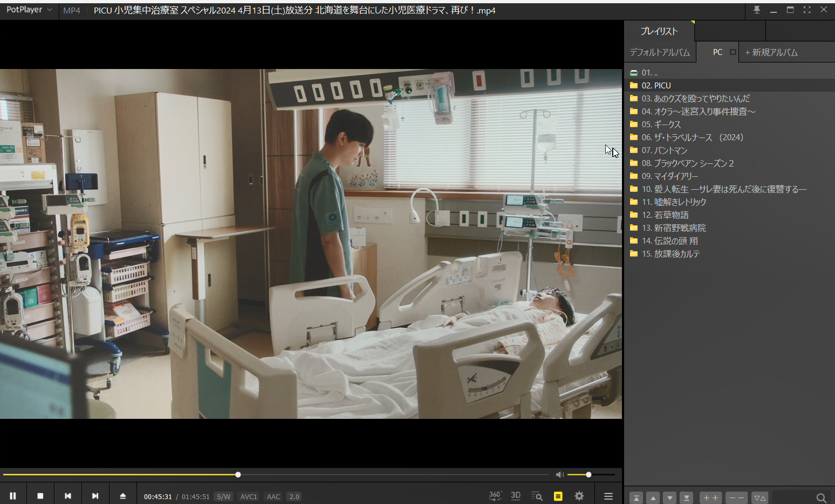Click the playlist add (++) button
Image resolution: width=835 pixels, height=504 pixels.
(x=710, y=498)
